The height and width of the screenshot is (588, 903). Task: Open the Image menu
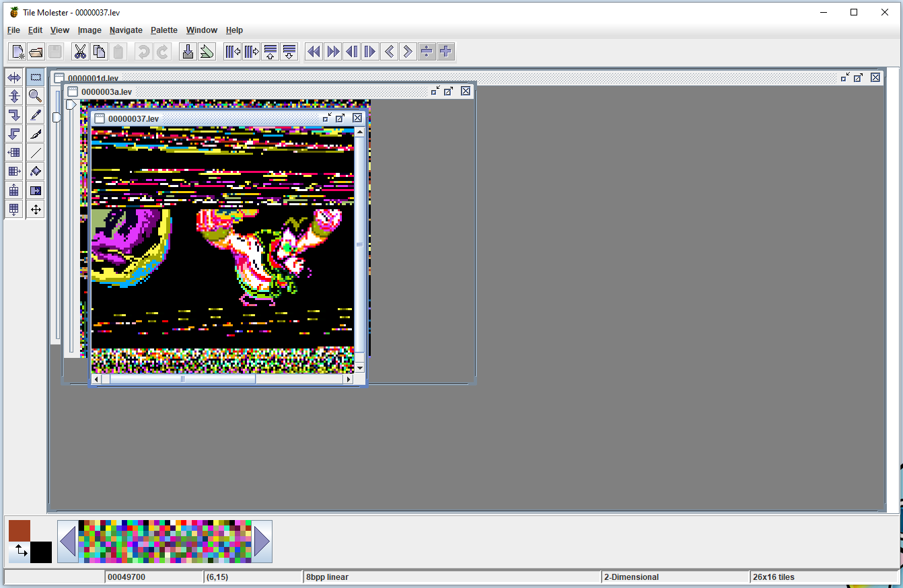click(89, 30)
